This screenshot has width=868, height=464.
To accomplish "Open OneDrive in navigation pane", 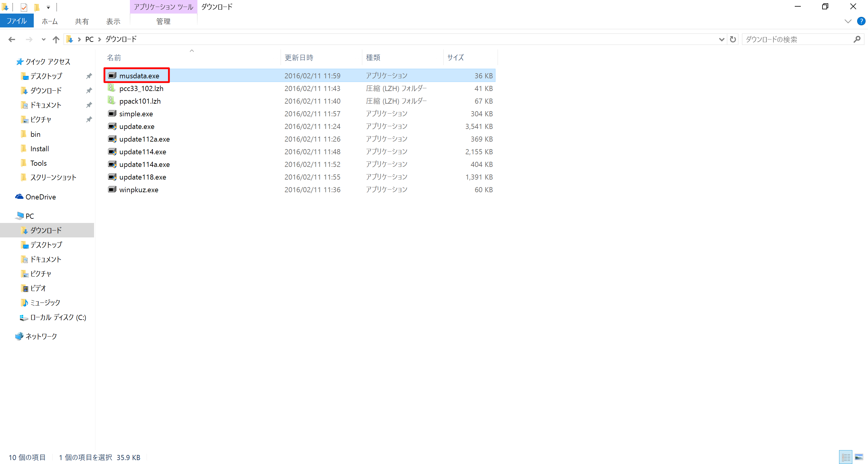I will point(41,197).
